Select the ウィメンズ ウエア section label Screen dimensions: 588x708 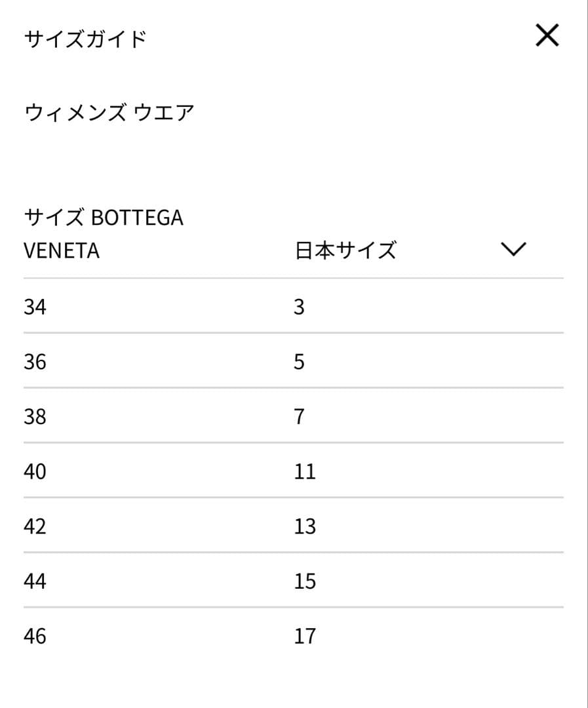(109, 111)
